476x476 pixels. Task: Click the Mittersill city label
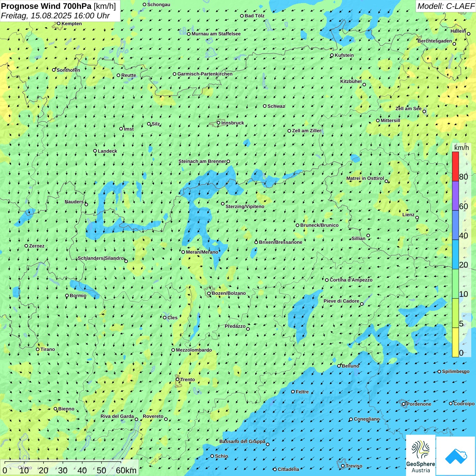click(x=390, y=120)
